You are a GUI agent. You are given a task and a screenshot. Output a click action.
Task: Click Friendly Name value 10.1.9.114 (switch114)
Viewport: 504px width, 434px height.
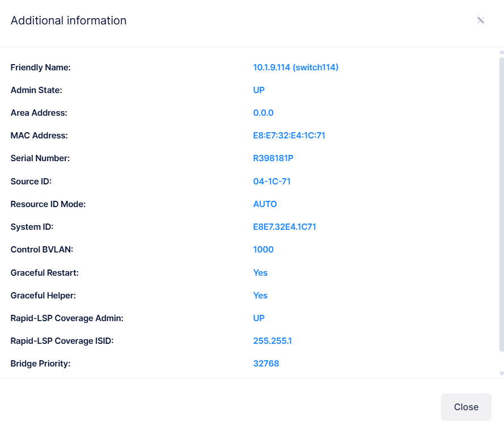(x=295, y=68)
